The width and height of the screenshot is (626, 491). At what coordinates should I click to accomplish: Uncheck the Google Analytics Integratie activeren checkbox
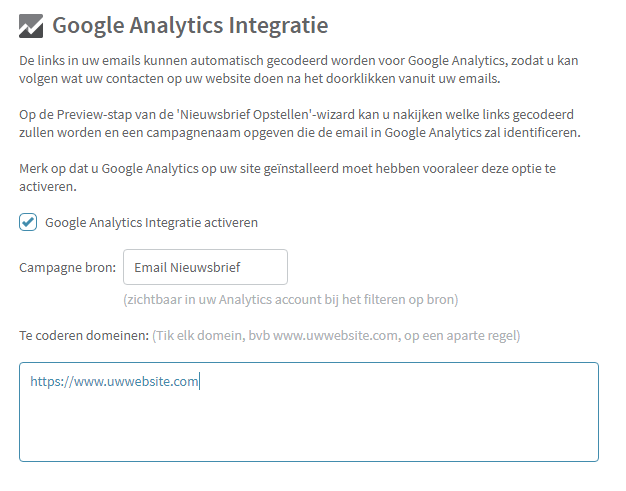click(28, 222)
